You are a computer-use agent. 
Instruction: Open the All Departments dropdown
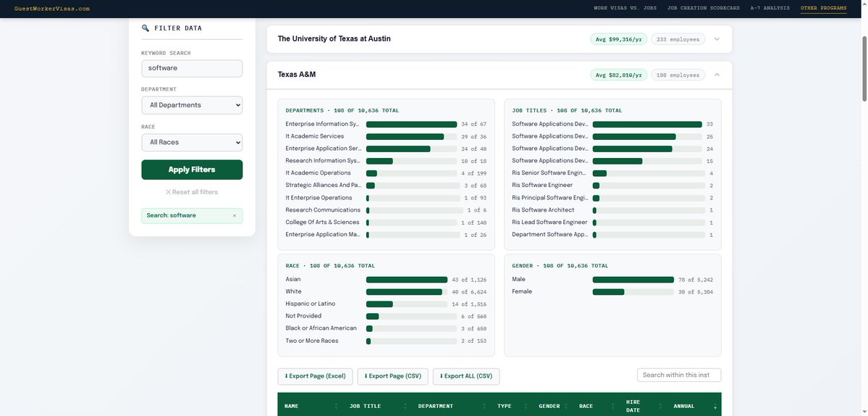pos(192,105)
